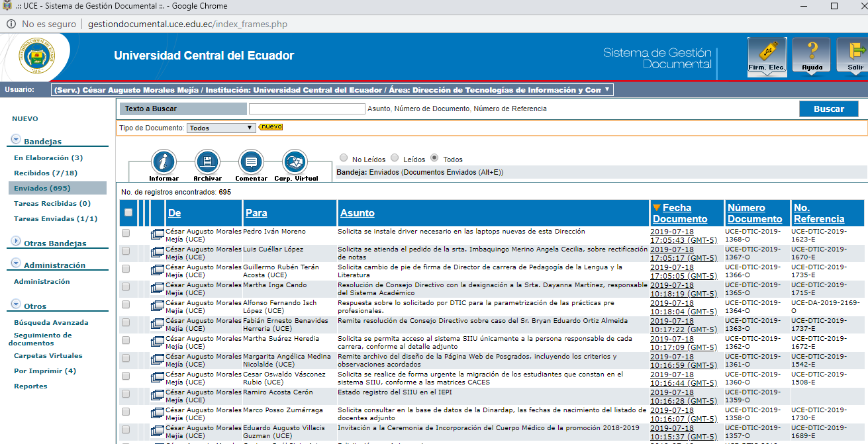Click the Archivar toolbar icon
868x444 pixels.
click(207, 166)
